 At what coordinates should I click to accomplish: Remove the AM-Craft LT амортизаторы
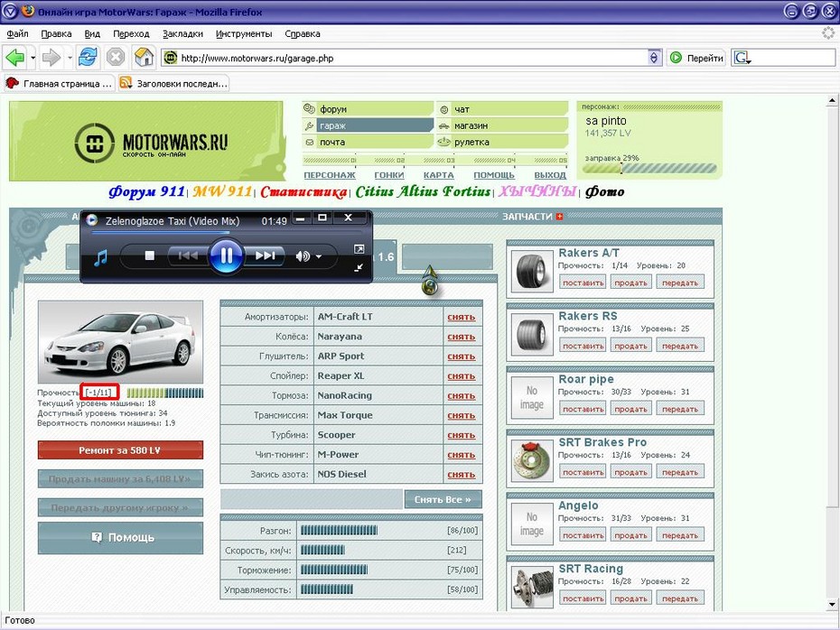pyautogui.click(x=462, y=317)
